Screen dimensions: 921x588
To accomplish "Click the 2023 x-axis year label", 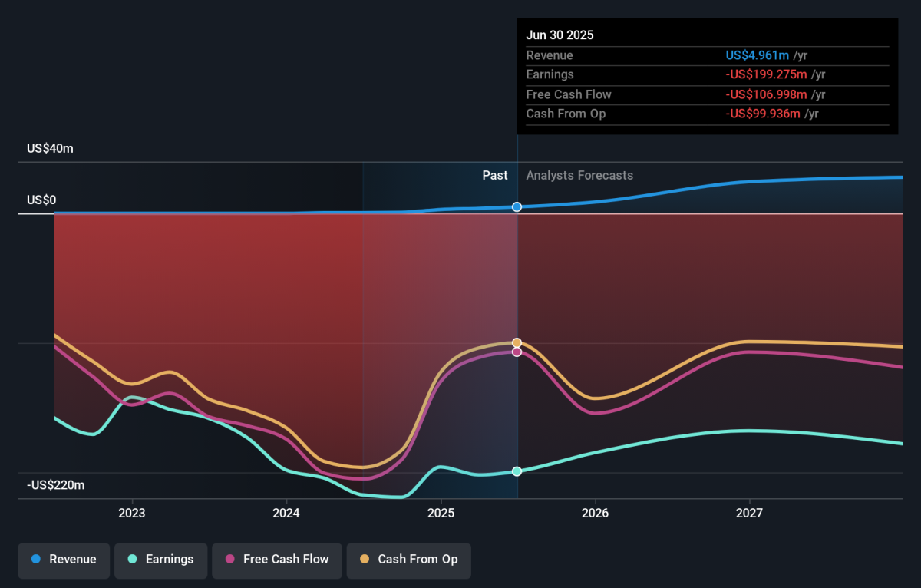I will (x=132, y=513).
